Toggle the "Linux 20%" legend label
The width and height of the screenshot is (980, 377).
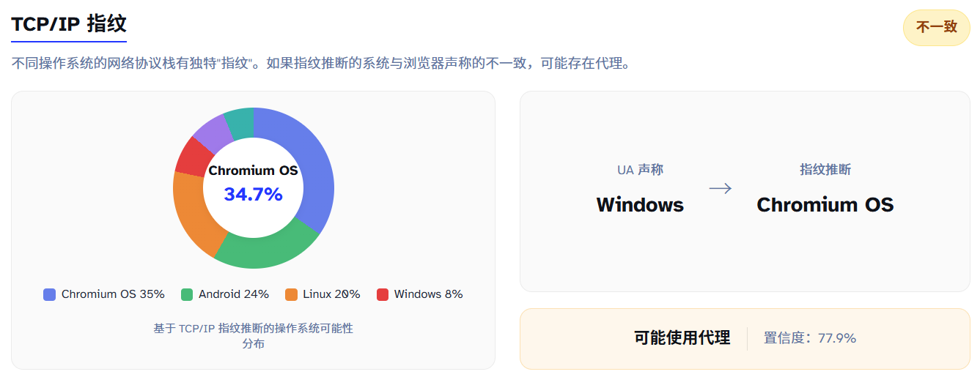point(331,294)
